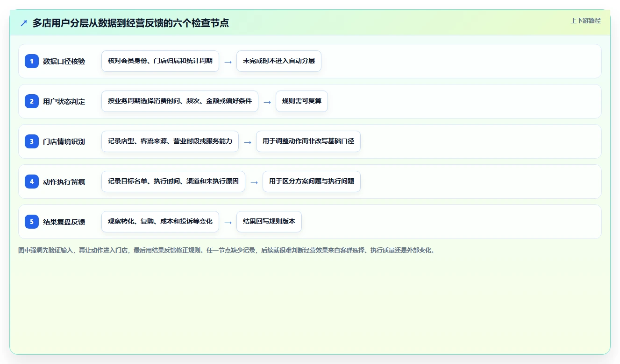Click the 门店情境识别 step label
Image resolution: width=620 pixels, height=364 pixels.
tap(64, 141)
